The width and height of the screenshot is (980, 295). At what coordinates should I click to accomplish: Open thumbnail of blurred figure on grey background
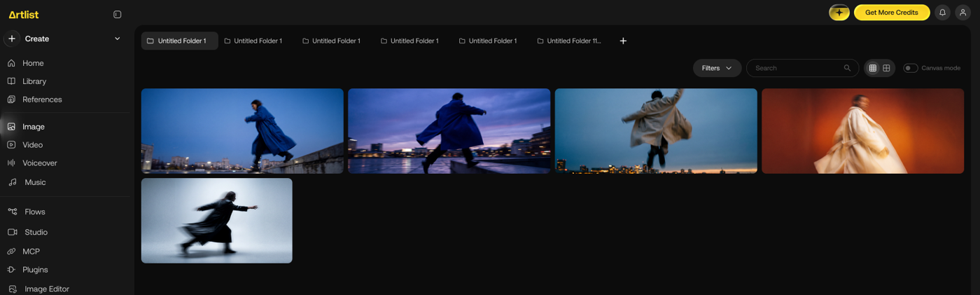coord(217,221)
